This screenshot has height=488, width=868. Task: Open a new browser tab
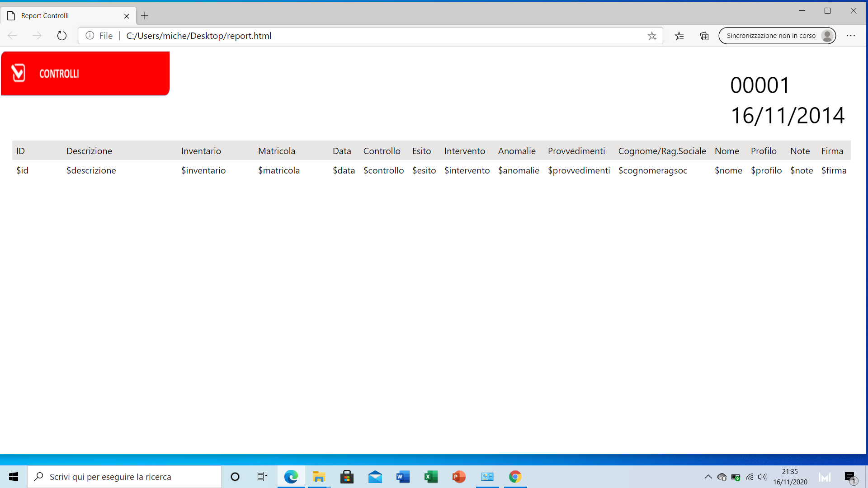[x=145, y=16]
